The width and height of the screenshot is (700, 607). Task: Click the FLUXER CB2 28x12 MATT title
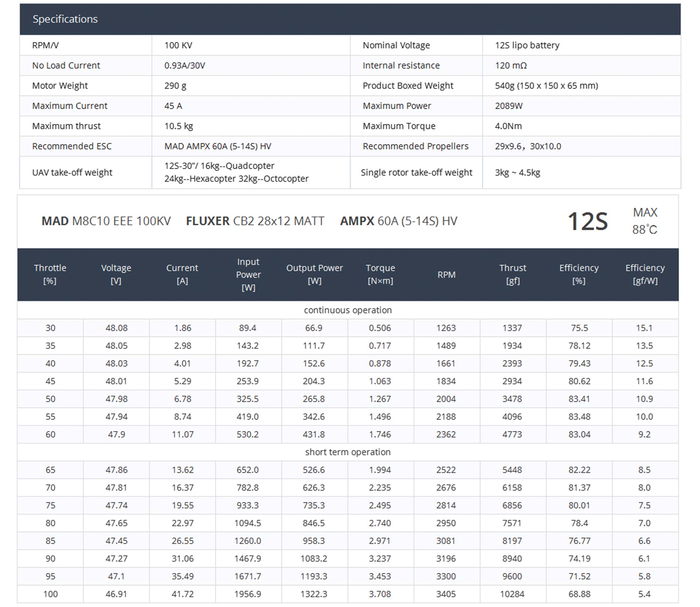click(255, 221)
